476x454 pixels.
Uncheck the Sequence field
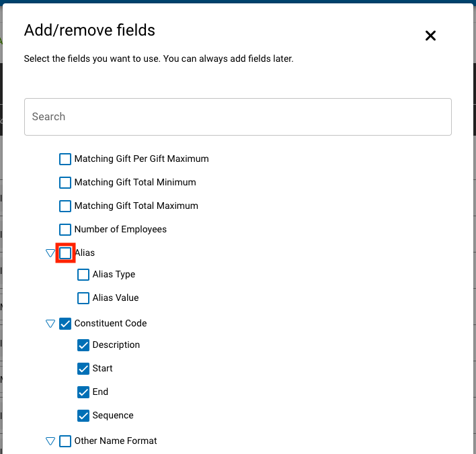83,416
